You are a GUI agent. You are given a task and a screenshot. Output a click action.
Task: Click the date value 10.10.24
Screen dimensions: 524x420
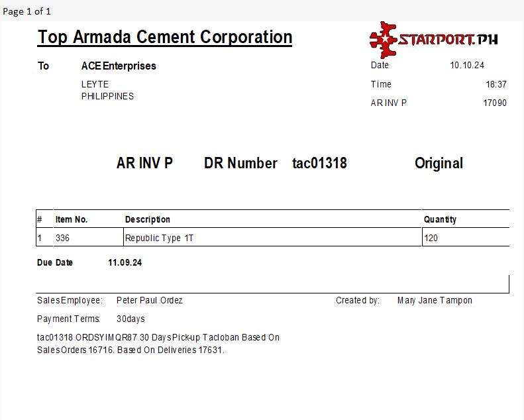pyautogui.click(x=467, y=66)
